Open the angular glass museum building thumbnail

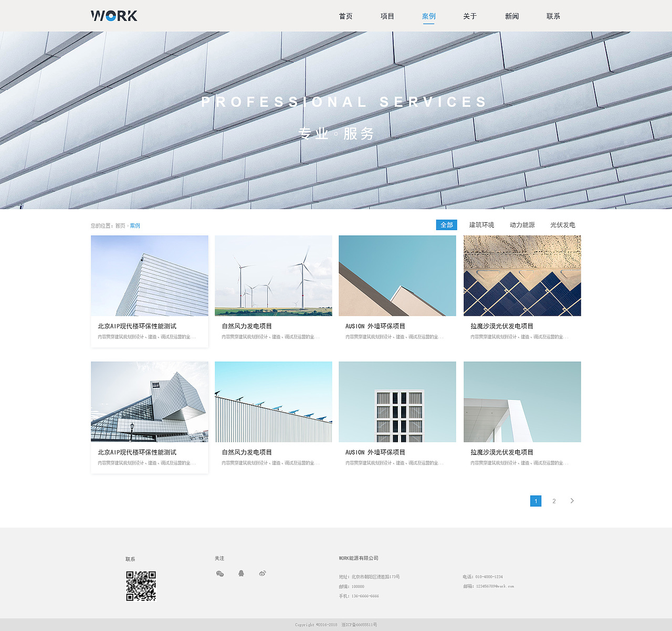(x=150, y=401)
